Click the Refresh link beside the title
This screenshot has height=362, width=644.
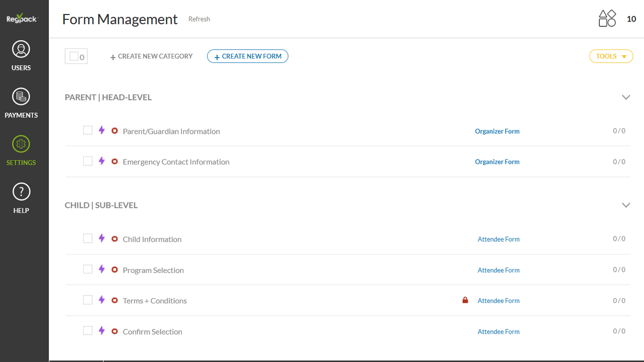(199, 19)
